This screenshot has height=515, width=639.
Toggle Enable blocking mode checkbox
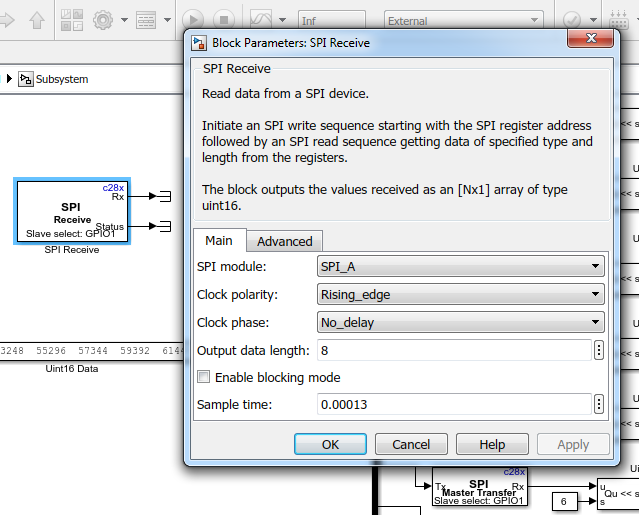(203, 377)
